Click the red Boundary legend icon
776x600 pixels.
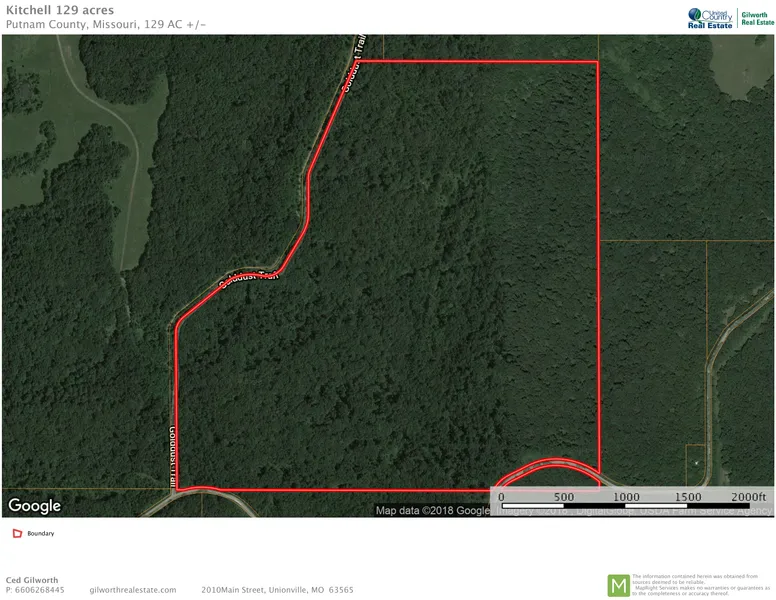[16, 534]
